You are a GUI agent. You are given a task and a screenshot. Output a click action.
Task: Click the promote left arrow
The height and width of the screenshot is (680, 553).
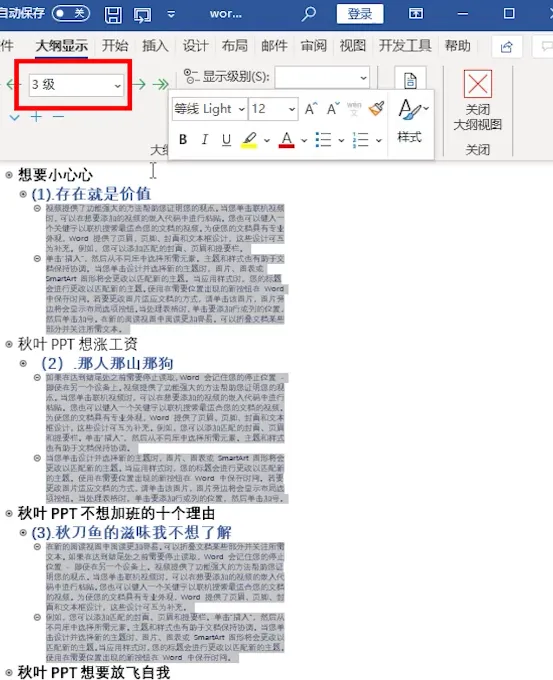point(13,84)
